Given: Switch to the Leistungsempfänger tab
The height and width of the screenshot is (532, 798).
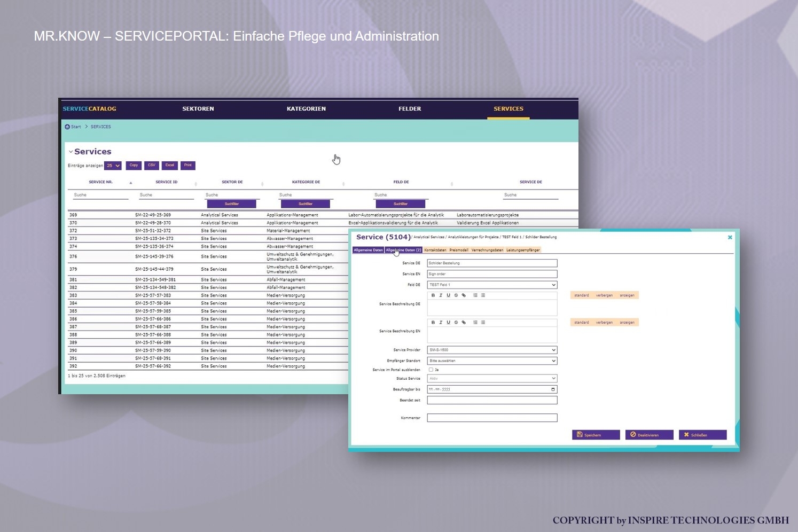Looking at the screenshot, I should pyautogui.click(x=523, y=250).
